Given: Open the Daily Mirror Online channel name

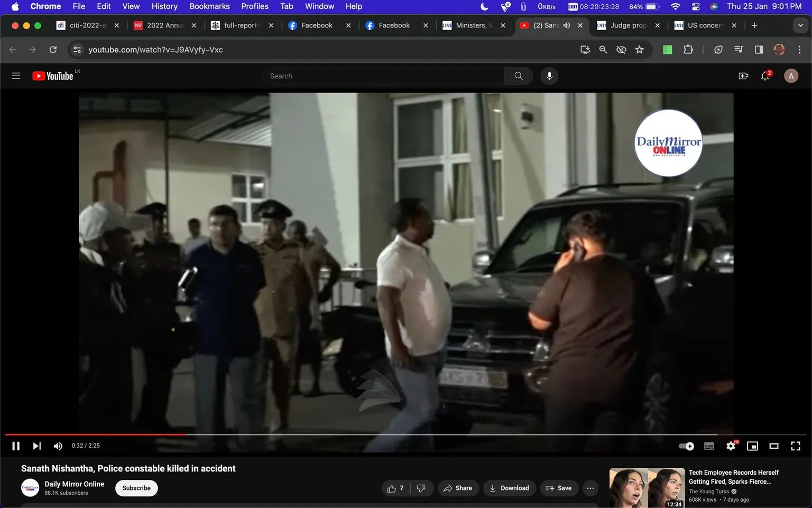Looking at the screenshot, I should click(x=75, y=484).
